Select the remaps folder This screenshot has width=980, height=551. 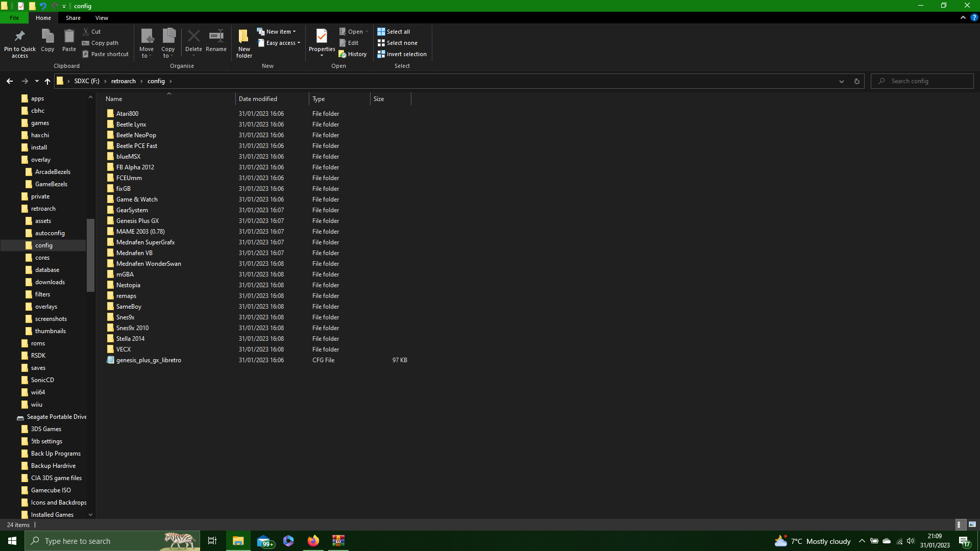point(126,296)
